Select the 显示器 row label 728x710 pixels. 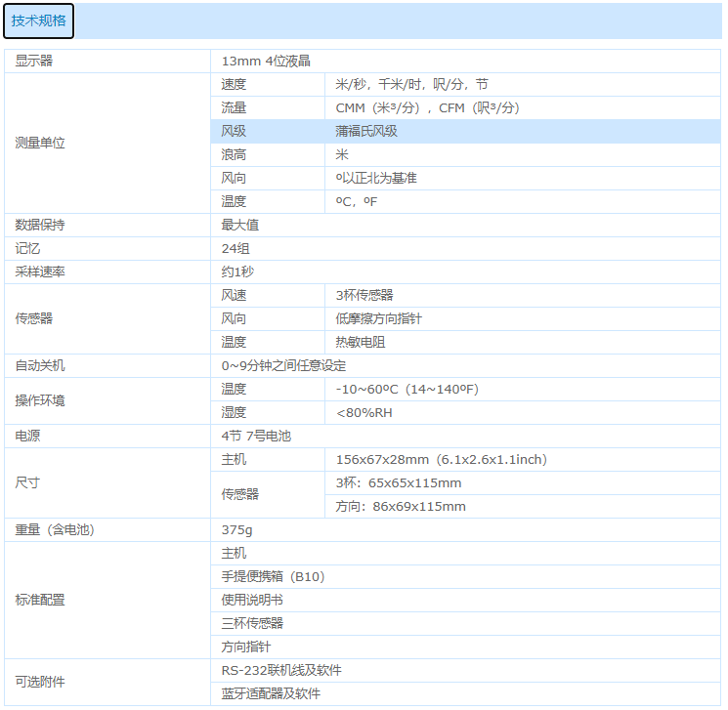coord(34,61)
